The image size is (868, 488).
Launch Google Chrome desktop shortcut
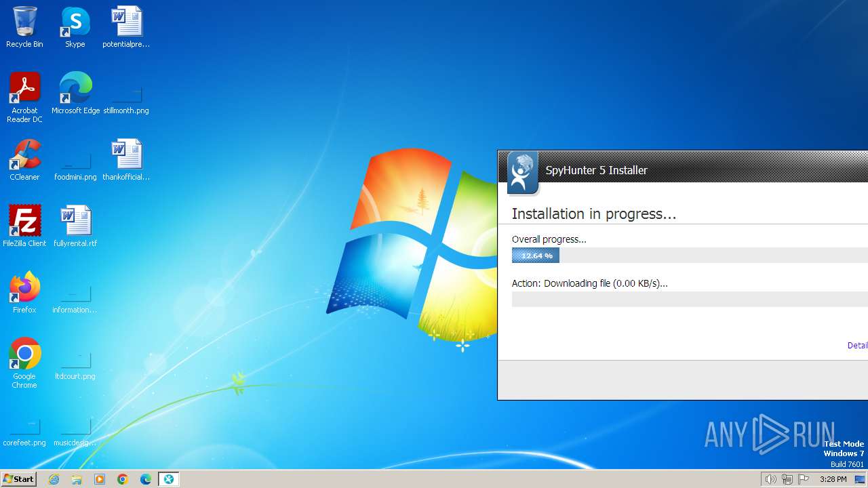[x=24, y=364]
